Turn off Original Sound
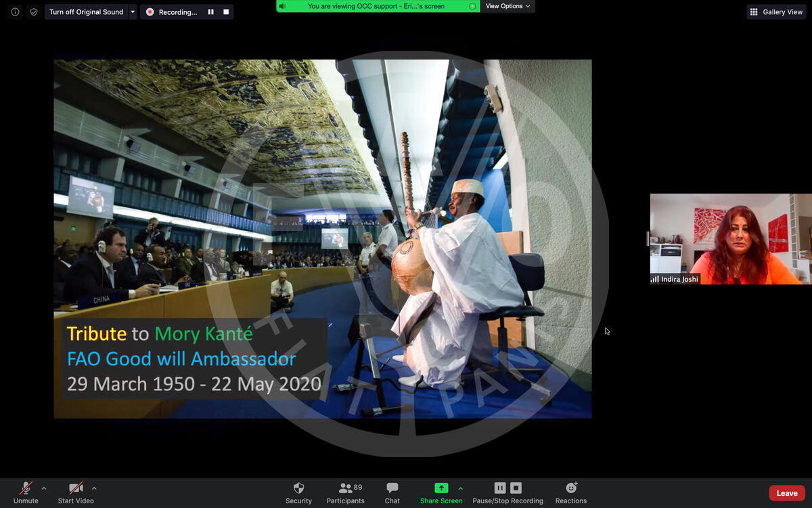 coord(86,12)
